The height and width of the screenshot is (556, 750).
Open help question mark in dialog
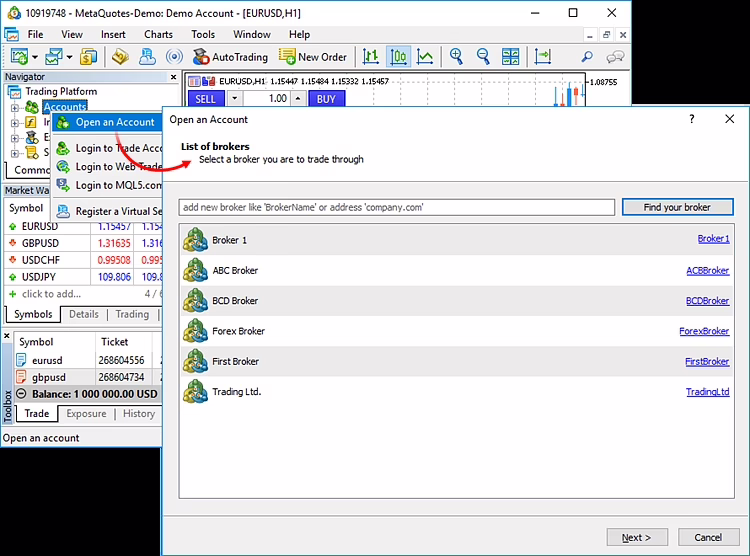691,119
